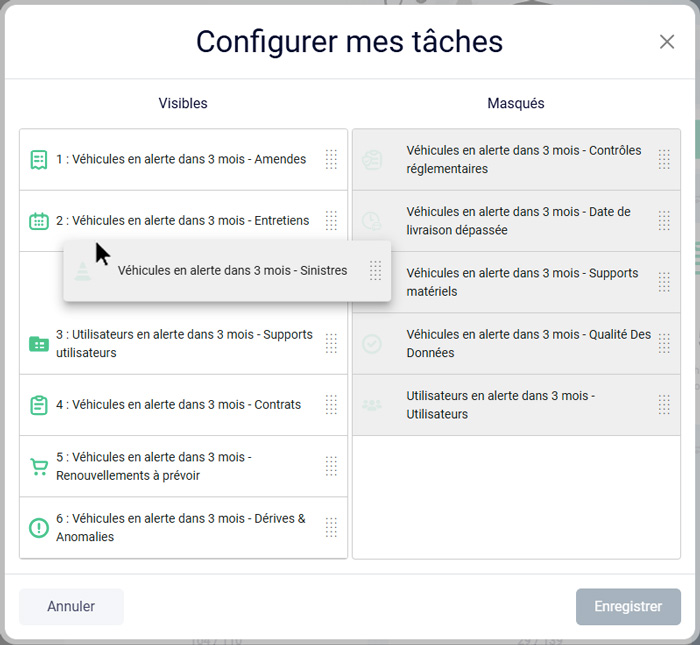This screenshot has height=645, width=700.
Task: Click the clipboard icon beside Contrats
Action: (39, 405)
